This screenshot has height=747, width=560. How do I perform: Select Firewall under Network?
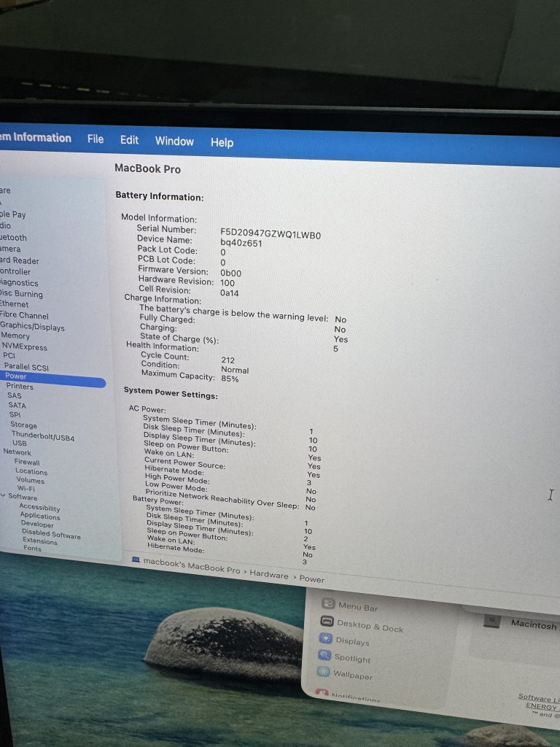pos(27,462)
